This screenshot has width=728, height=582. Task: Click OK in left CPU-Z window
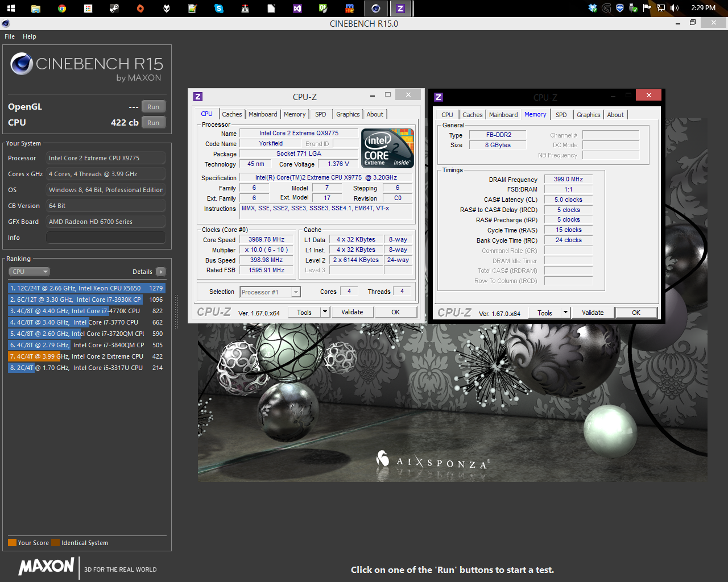(x=396, y=312)
